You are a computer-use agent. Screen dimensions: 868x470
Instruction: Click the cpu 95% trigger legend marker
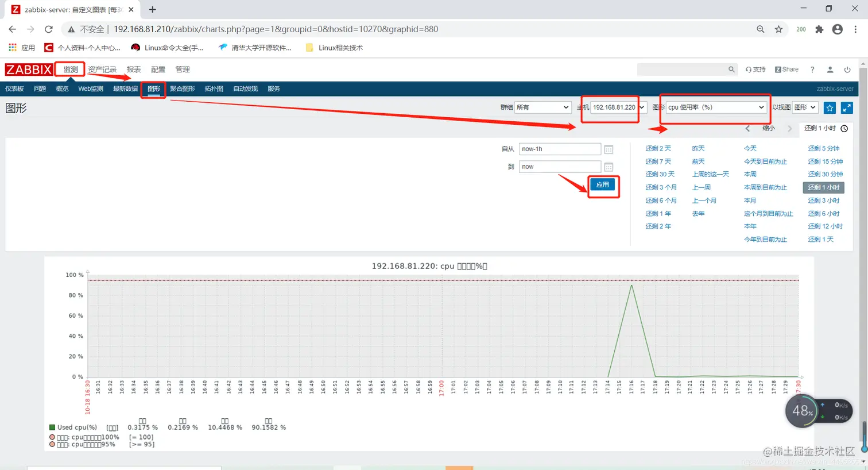pos(52,445)
